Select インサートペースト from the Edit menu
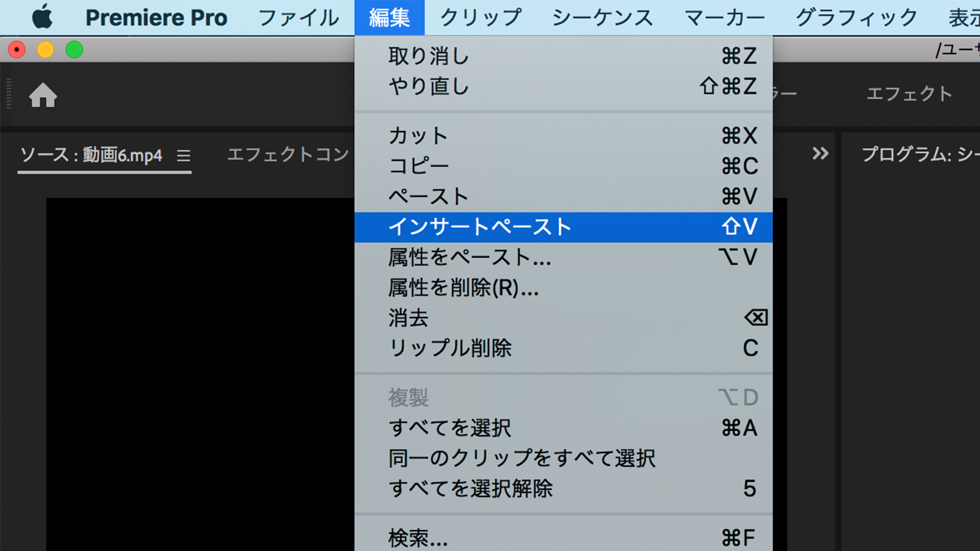The height and width of the screenshot is (551, 980). pos(480,227)
